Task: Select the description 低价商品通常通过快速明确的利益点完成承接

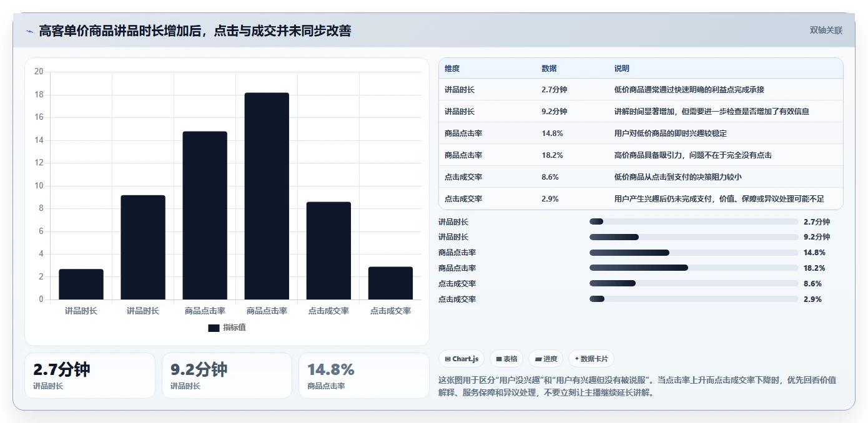Action: point(689,90)
